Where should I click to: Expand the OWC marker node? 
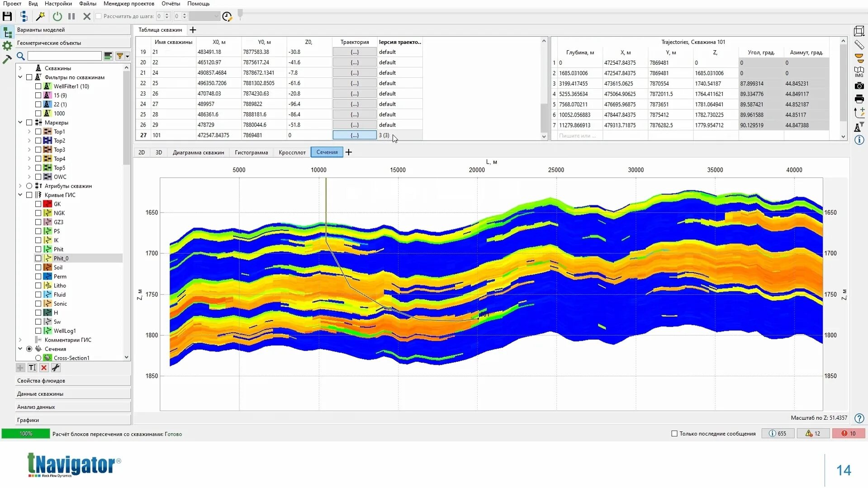click(29, 177)
